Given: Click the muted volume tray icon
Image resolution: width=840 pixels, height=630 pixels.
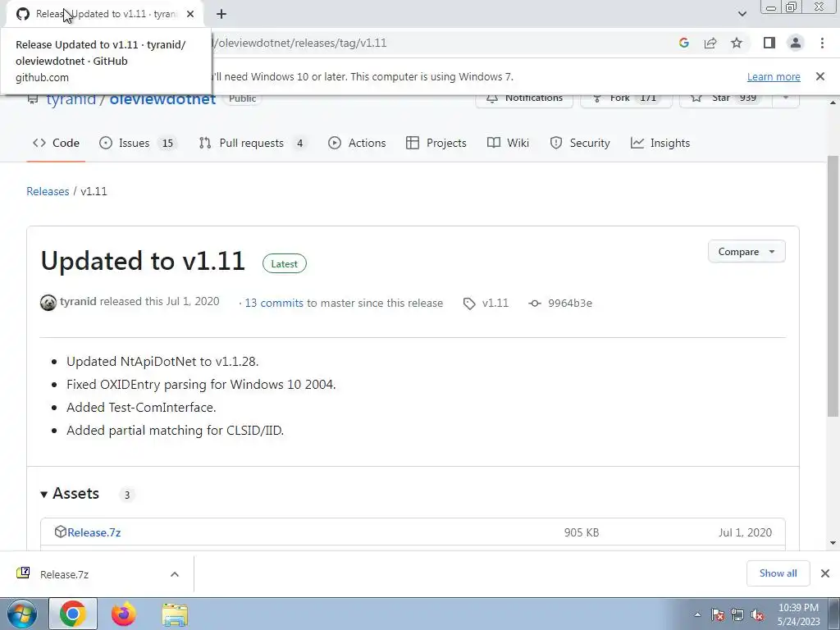Looking at the screenshot, I should pyautogui.click(x=757, y=614).
